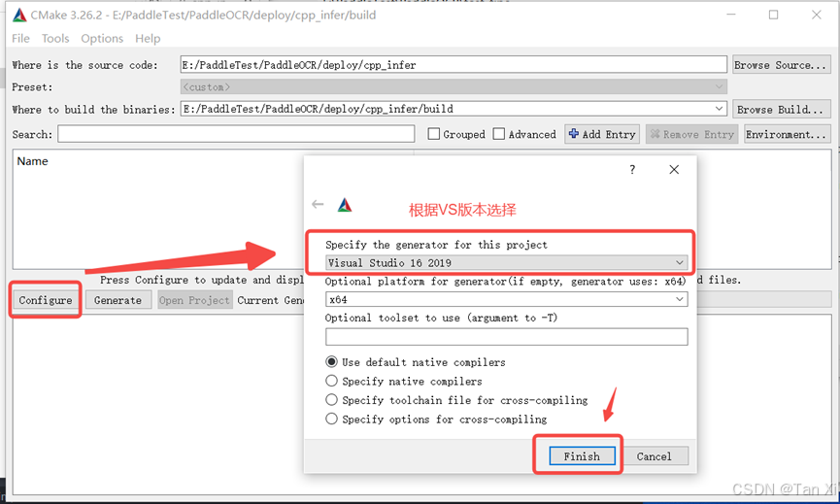Click the back arrow in generator dialog
Screen dimensions: 840x504
pyautogui.click(x=318, y=204)
